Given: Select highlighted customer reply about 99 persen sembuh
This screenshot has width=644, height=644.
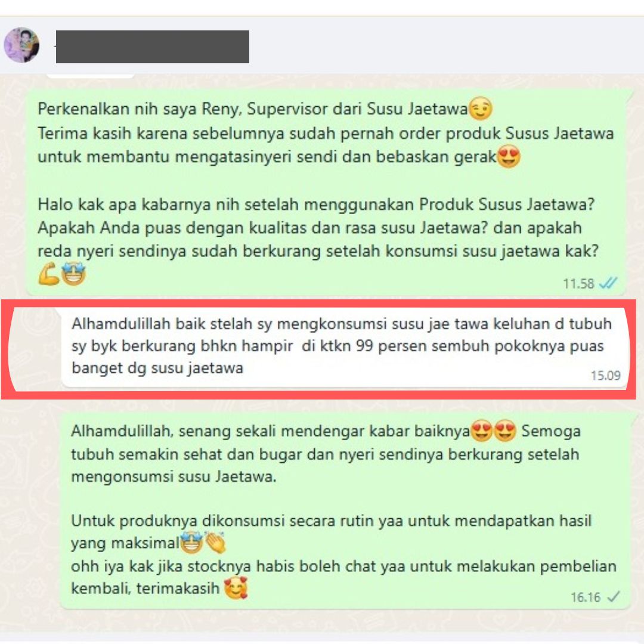Looking at the screenshot, I should point(344,348).
